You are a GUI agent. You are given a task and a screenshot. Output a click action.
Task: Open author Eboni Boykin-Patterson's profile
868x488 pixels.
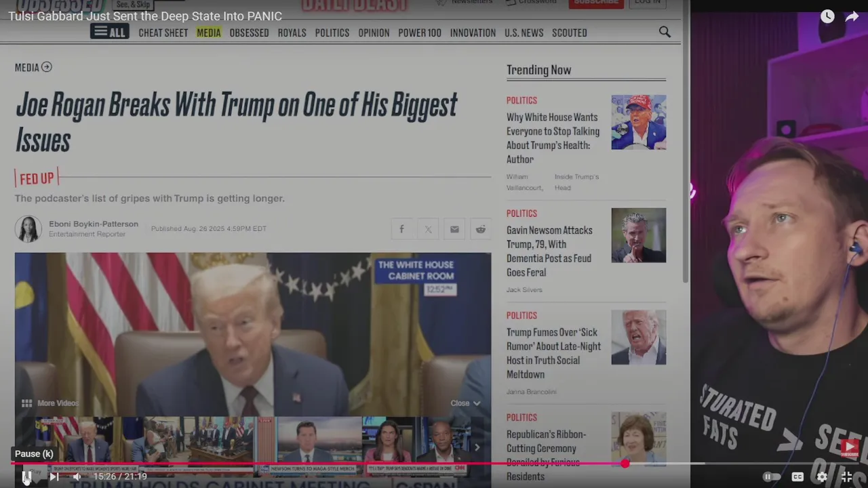point(94,224)
